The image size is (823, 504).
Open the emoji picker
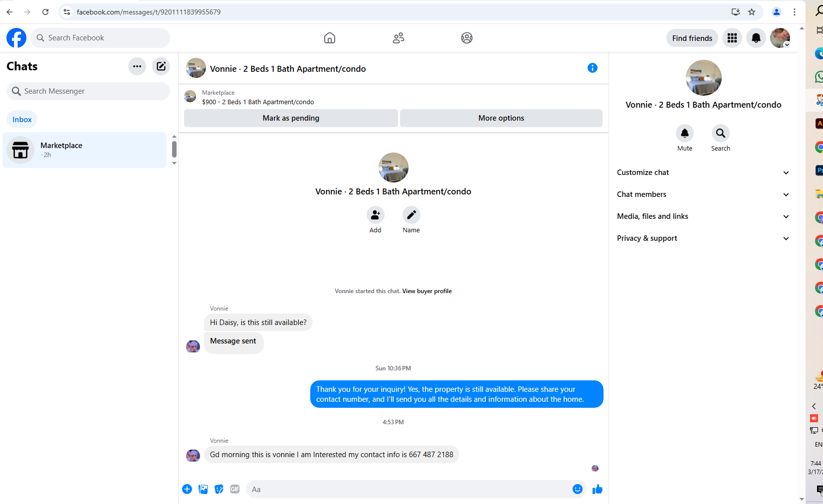578,489
